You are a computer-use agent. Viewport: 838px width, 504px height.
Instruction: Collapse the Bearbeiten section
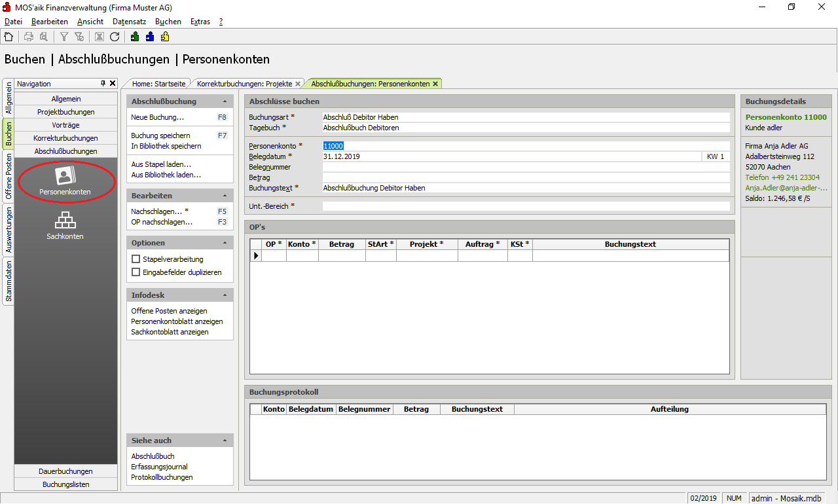coord(225,196)
